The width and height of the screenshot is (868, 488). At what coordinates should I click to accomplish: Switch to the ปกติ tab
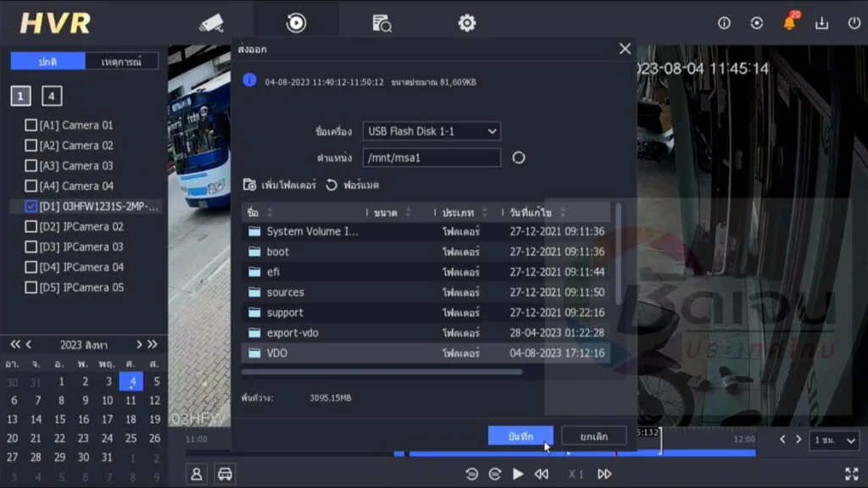tap(47, 61)
